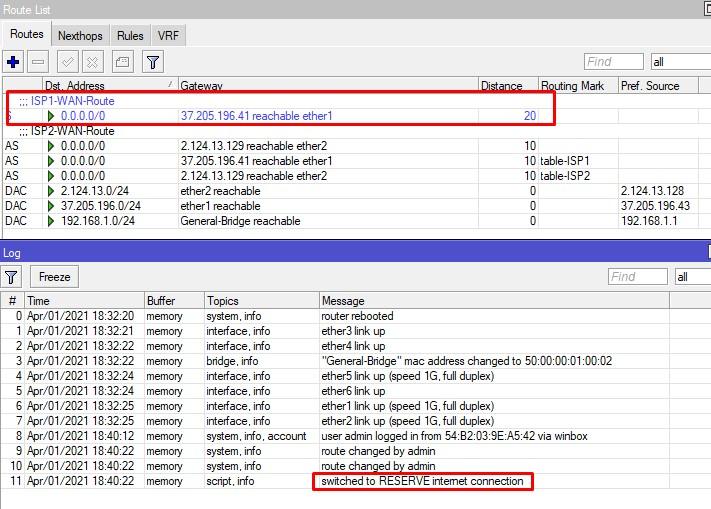Switch to the Rules tab
The height and width of the screenshot is (509, 711).
click(x=130, y=35)
